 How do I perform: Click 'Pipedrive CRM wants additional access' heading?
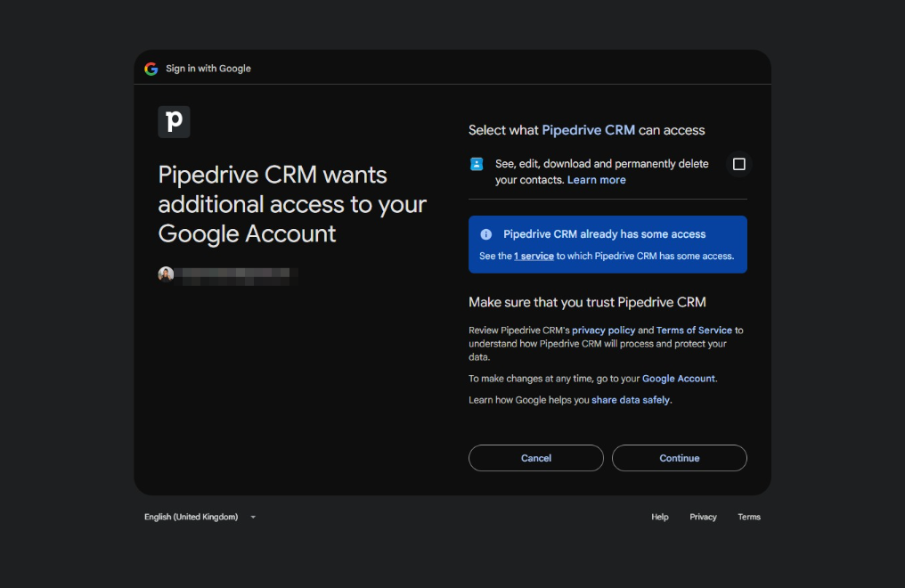pos(292,204)
